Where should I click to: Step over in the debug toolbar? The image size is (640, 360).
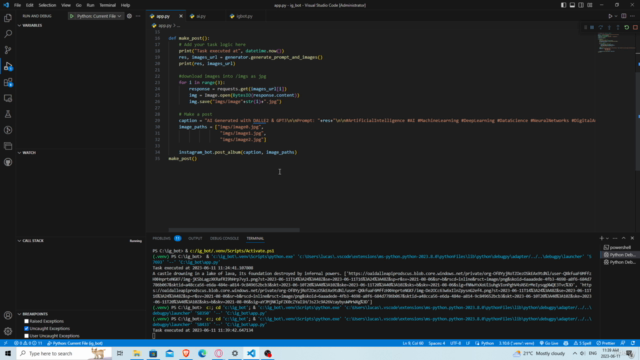[600, 27]
